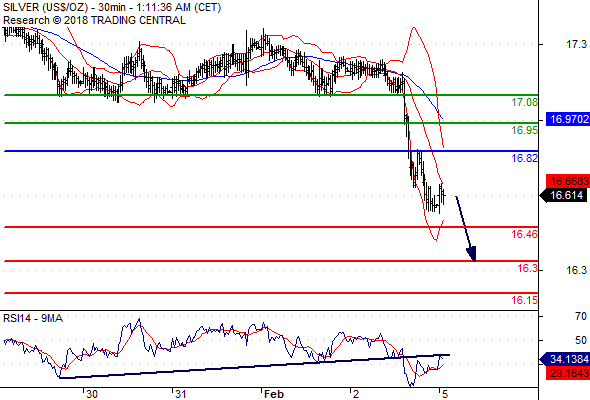
Task: Click the 16.15 red support label
Action: 524,300
